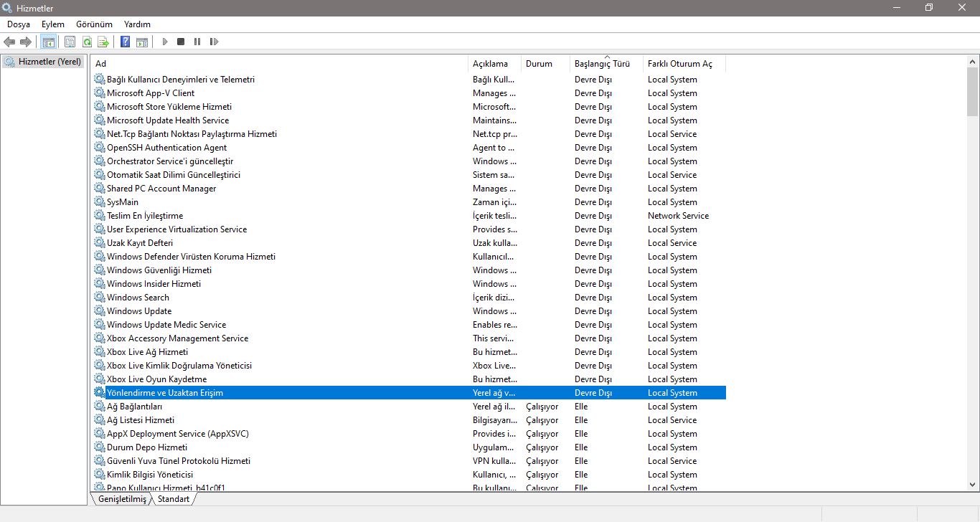Toggle the action pane toolbar icon

point(142,42)
